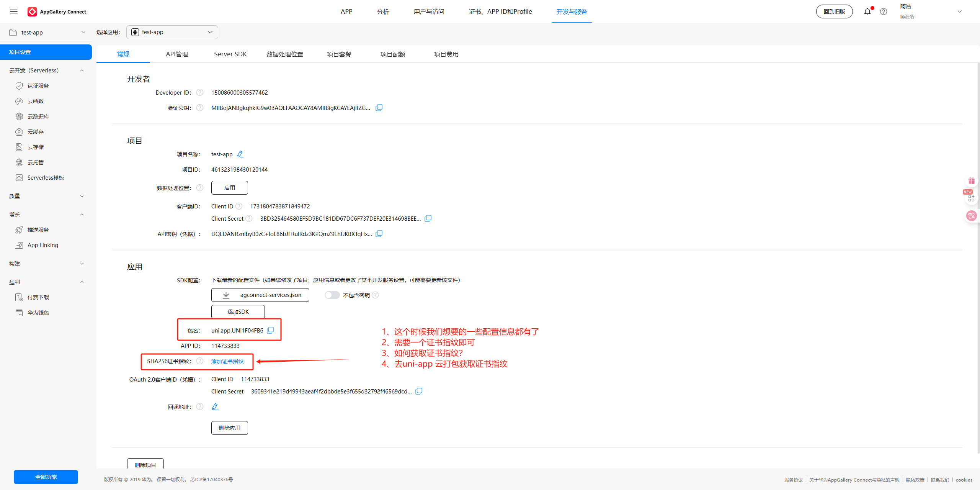
Task: Click the 启用 button
Action: coord(230,188)
